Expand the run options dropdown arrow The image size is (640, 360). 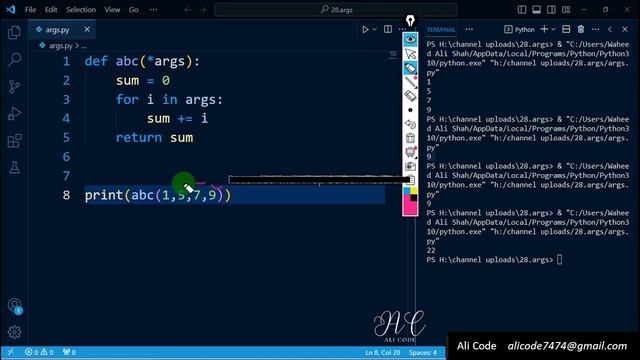(374, 29)
